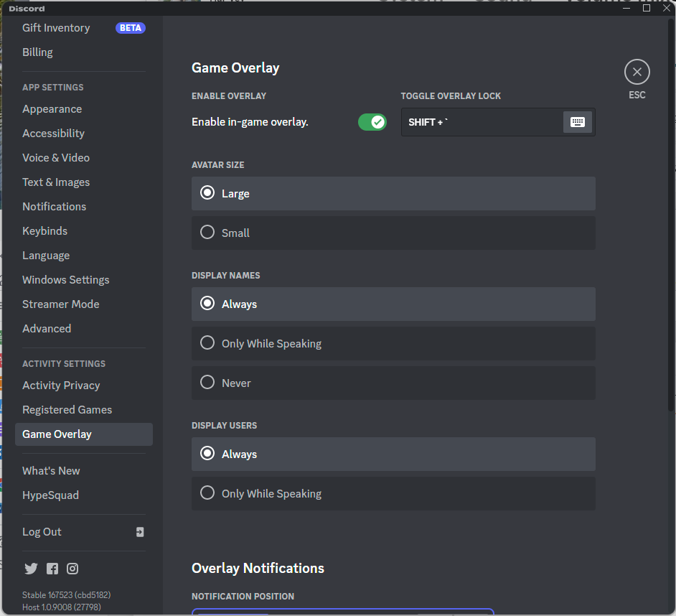This screenshot has height=616, width=676.
Task: Click the keyboard icon to record keybind
Action: [577, 122]
